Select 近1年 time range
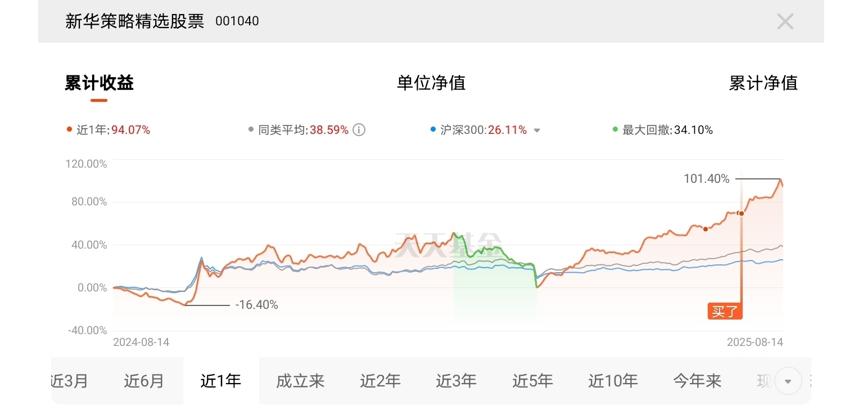868x405 pixels. [220, 381]
